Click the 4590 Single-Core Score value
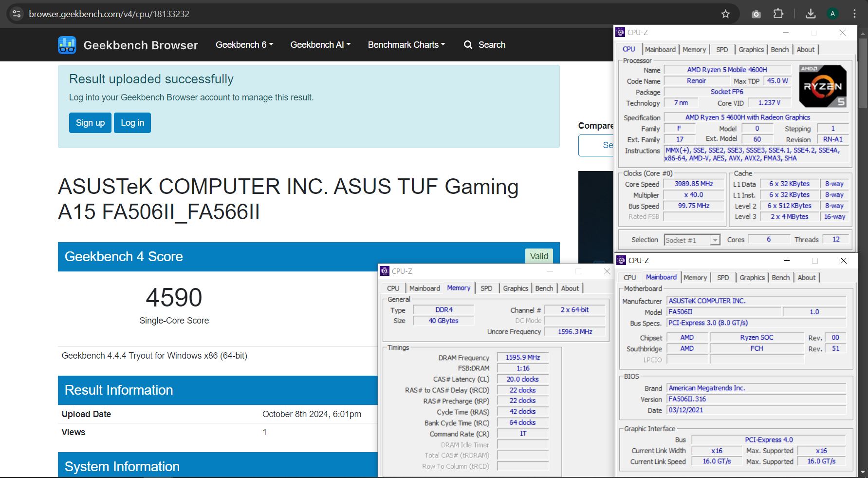 (174, 298)
